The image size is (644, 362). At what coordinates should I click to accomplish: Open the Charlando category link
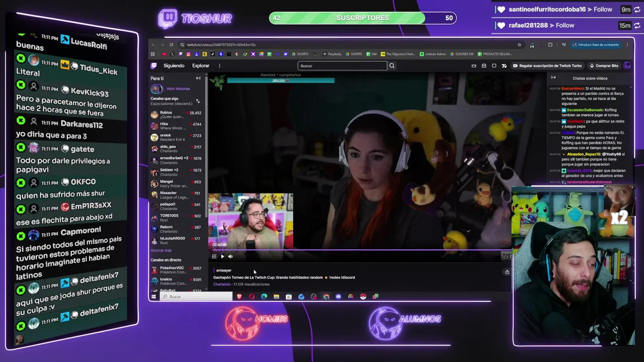222,285
